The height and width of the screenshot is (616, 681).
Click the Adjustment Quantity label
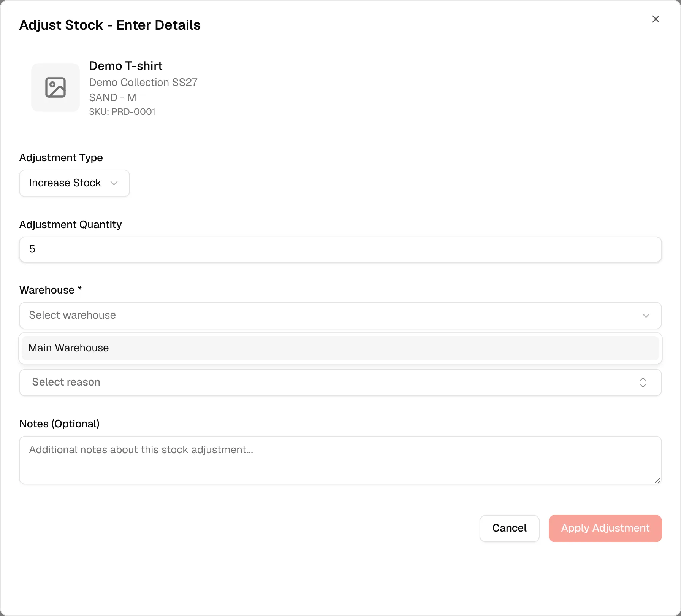click(71, 224)
